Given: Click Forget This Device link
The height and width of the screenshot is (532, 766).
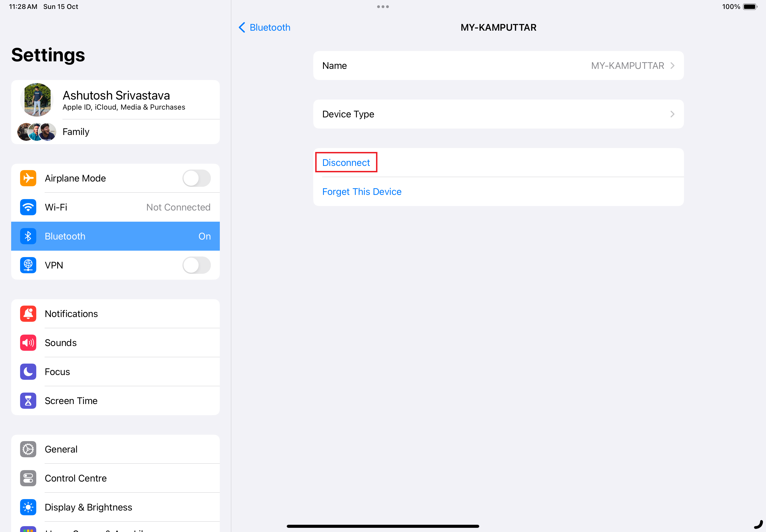Looking at the screenshot, I should pos(362,191).
